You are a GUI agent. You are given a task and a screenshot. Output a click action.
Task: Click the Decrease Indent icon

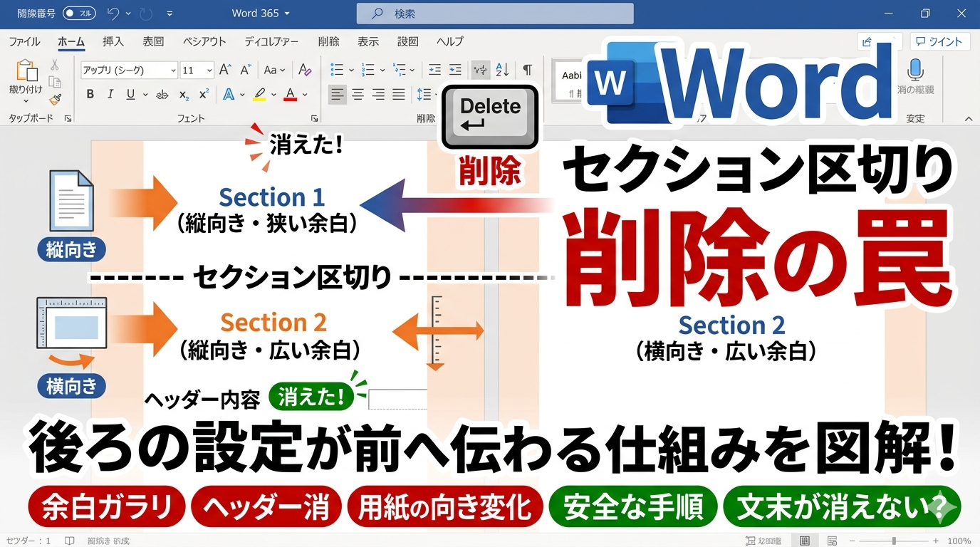[x=435, y=70]
